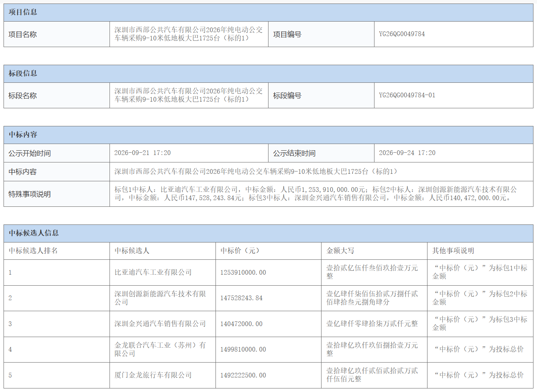Screen dimensions: 537x392
Task: Click end time 2026-09-24 17:20
Action: (x=407, y=153)
